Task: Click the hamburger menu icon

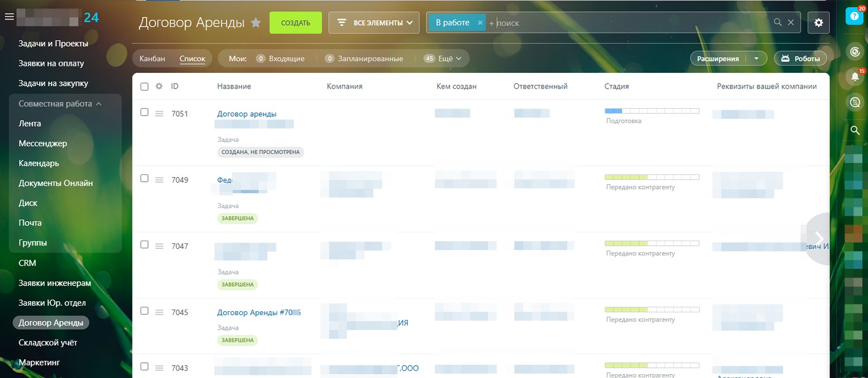Action: (x=9, y=17)
